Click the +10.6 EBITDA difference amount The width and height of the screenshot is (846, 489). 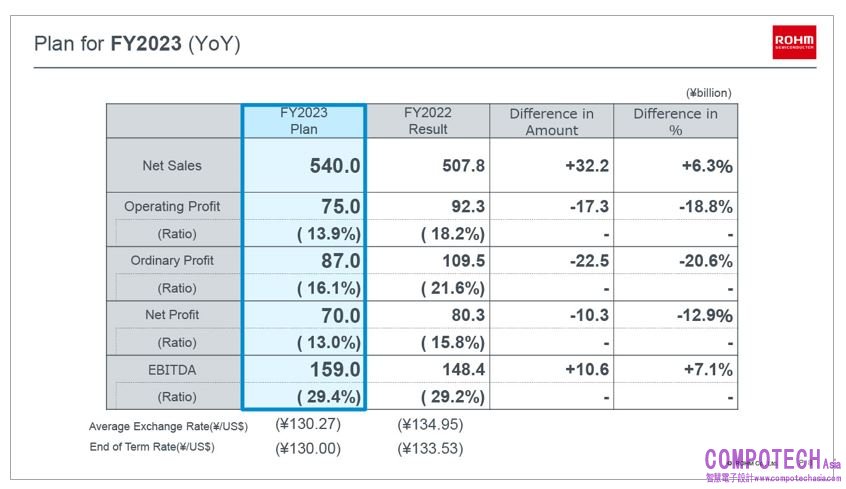pos(586,370)
